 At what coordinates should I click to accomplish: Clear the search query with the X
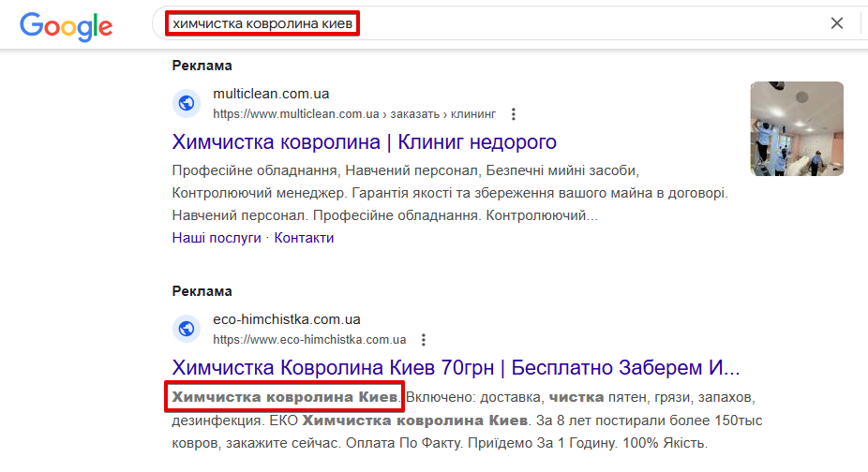coord(837,23)
